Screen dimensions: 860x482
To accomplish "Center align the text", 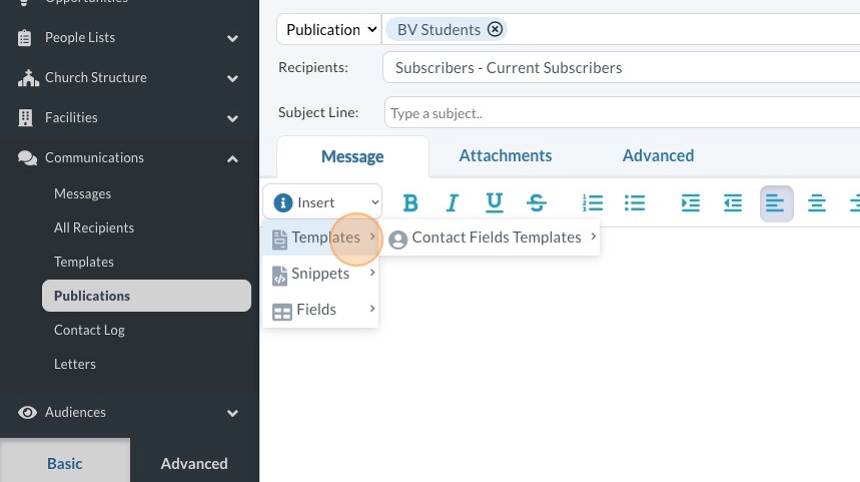I will click(x=817, y=203).
